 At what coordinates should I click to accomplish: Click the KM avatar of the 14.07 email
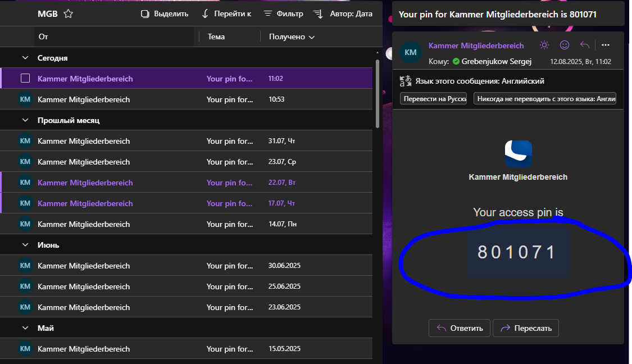25,224
